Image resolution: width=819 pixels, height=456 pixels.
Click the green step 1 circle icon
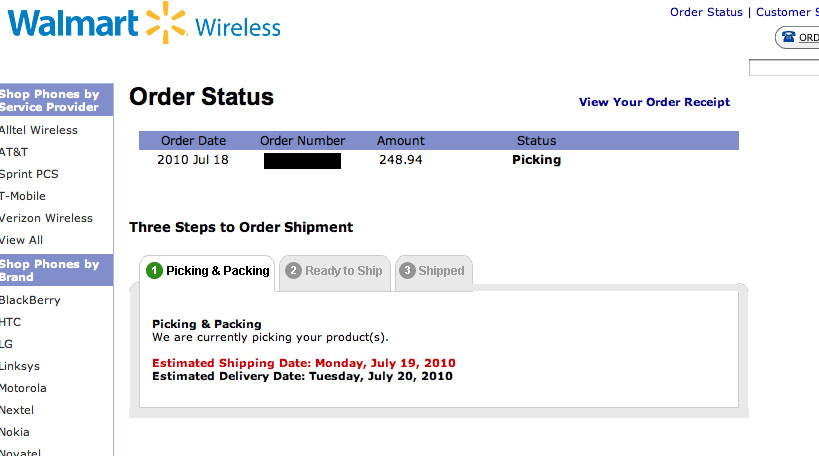pos(154,271)
